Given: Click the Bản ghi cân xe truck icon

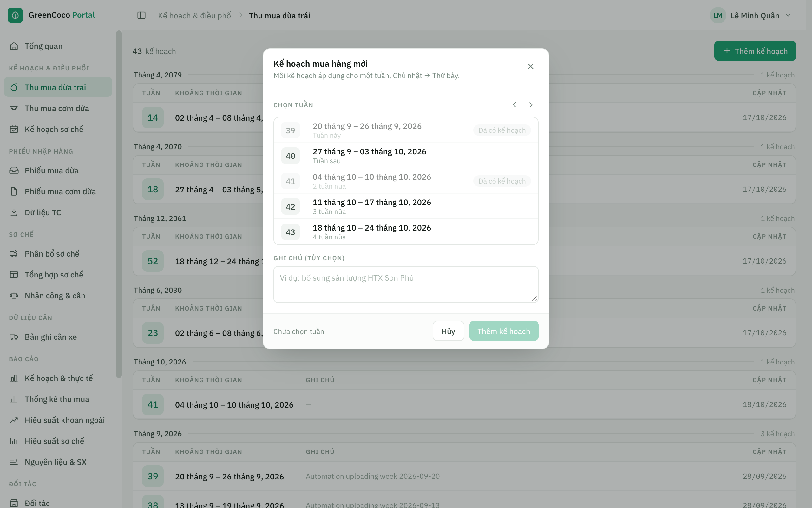Looking at the screenshot, I should tap(14, 337).
